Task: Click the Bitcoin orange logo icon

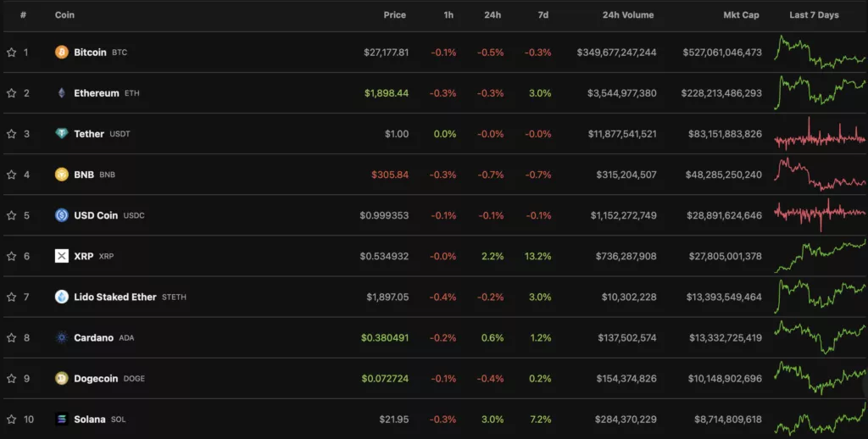Action: (61, 52)
